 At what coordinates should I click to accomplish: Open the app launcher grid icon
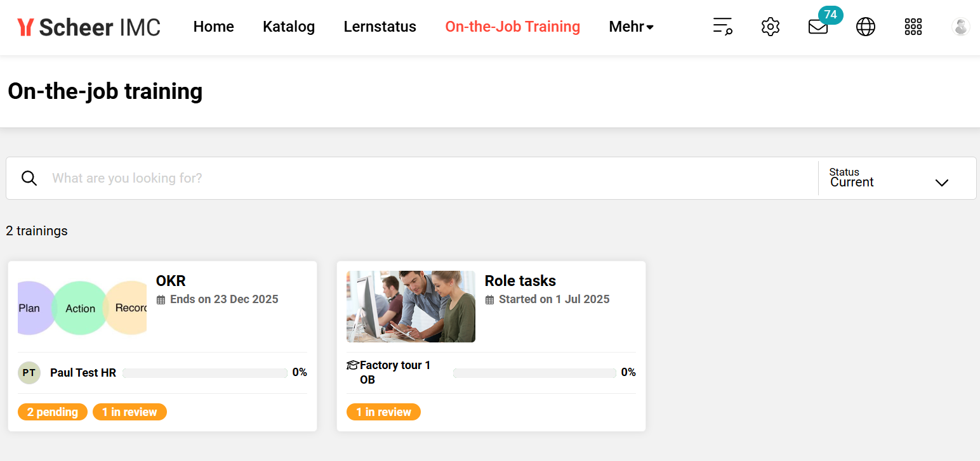pos(913,27)
